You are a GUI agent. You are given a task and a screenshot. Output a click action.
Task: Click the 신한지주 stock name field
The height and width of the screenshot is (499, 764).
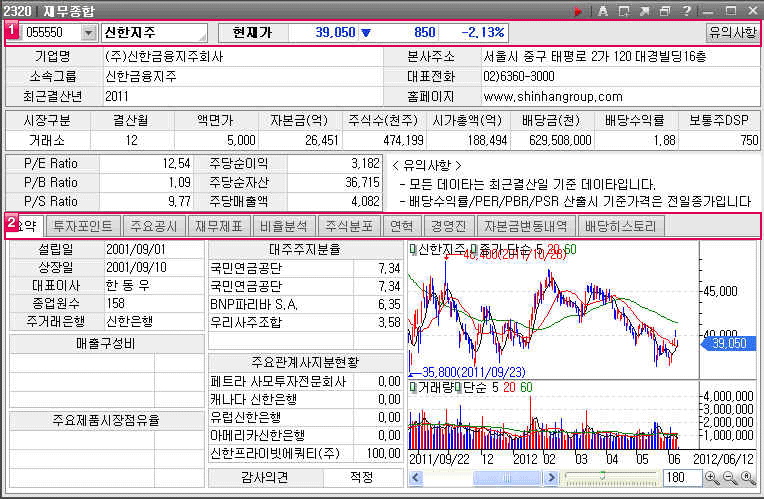(154, 33)
